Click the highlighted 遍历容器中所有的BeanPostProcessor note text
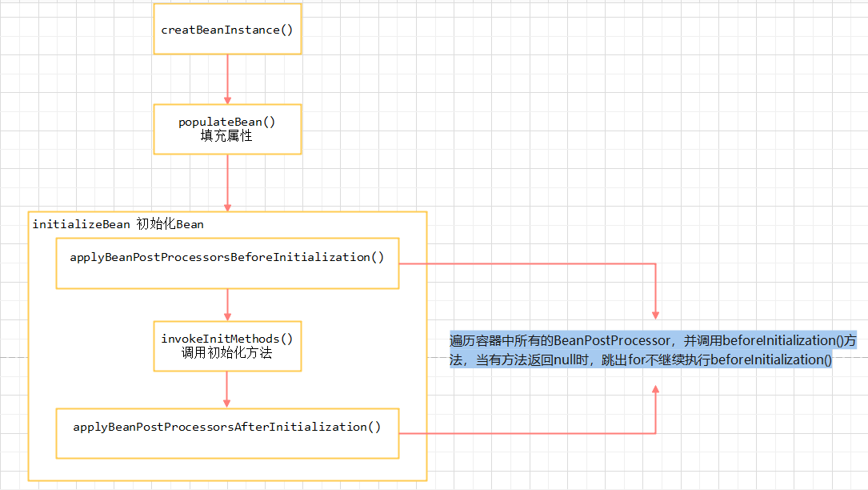Viewport: 868px width, 490px height. pyautogui.click(x=653, y=350)
